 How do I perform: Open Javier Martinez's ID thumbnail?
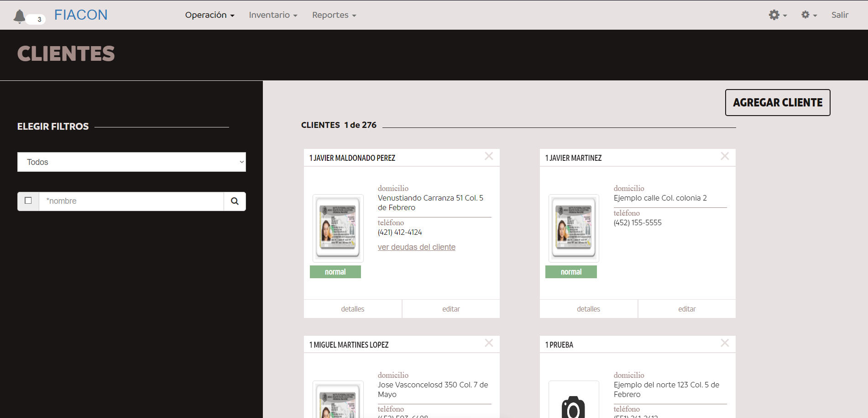[x=573, y=228]
